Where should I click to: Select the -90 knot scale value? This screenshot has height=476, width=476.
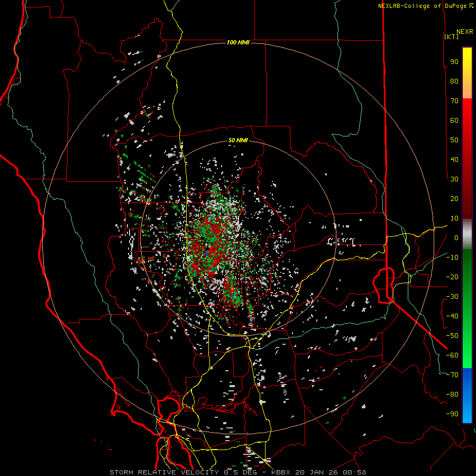point(452,414)
